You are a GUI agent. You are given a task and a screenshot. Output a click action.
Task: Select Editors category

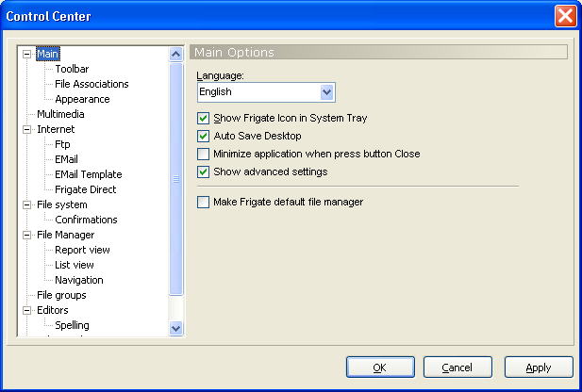(53, 310)
